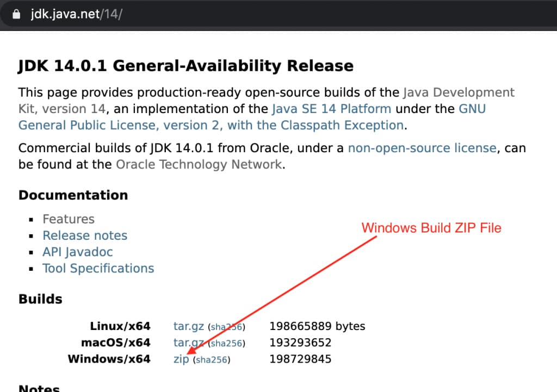Open the sha256 link for Windows/x64
The width and height of the screenshot is (557, 392).
(x=212, y=360)
